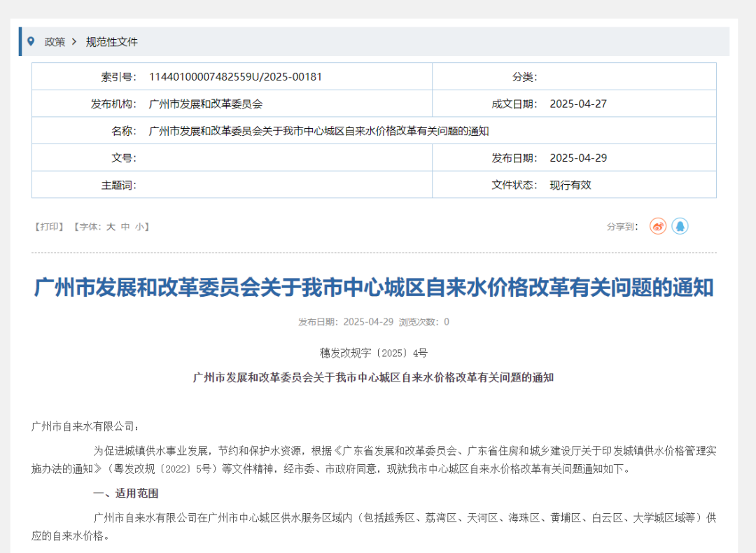Share the notice to Weibo
This screenshot has height=553, width=756.
click(x=657, y=226)
